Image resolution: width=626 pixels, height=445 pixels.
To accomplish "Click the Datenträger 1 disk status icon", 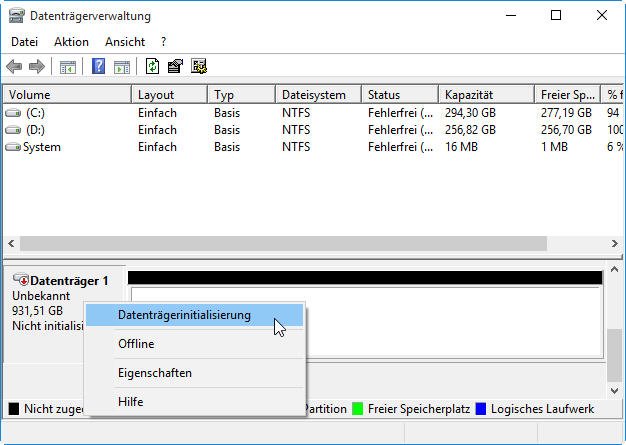I will 21,279.
